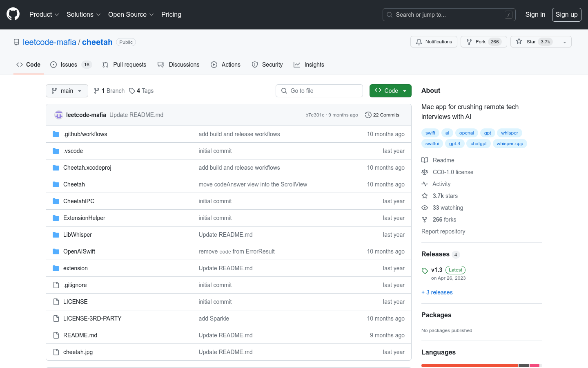Image resolution: width=588 pixels, height=368 pixels.
Task: Click the Readme book icon in About
Action: click(425, 160)
